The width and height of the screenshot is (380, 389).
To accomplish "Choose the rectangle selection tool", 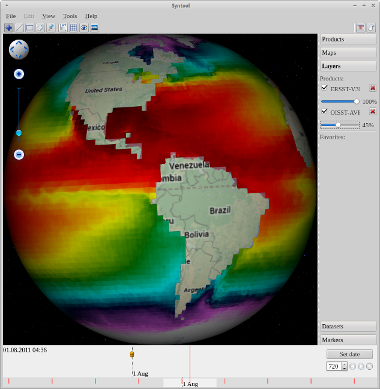I will 30,28.
